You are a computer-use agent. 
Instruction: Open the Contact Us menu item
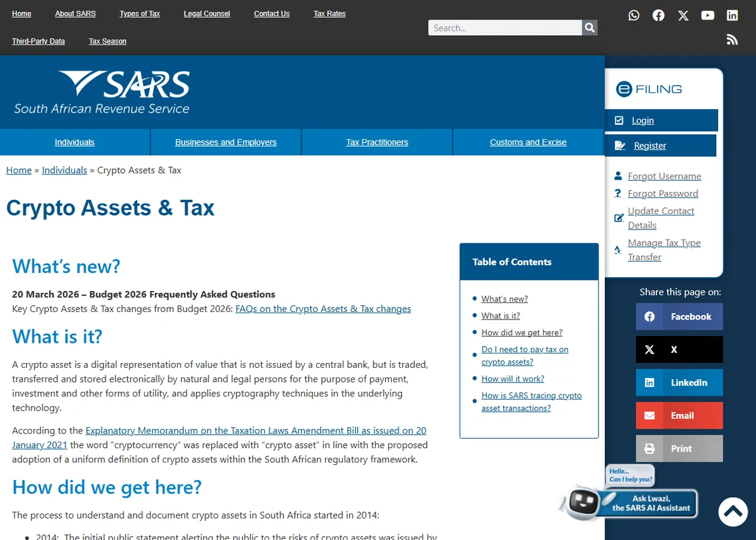pos(272,14)
